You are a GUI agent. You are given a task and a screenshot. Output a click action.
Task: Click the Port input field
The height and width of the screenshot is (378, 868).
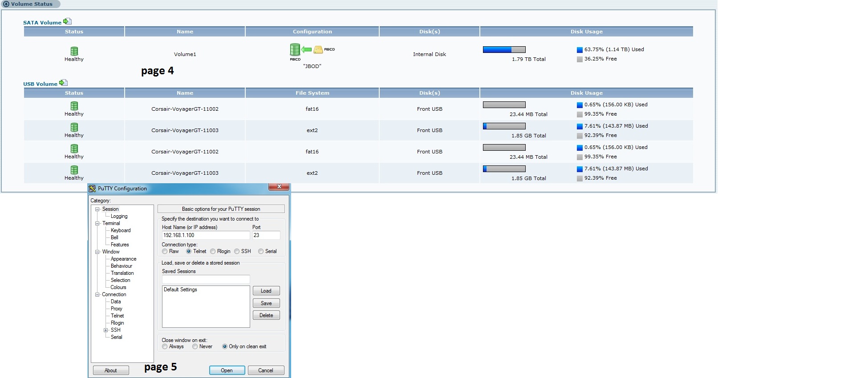click(266, 235)
